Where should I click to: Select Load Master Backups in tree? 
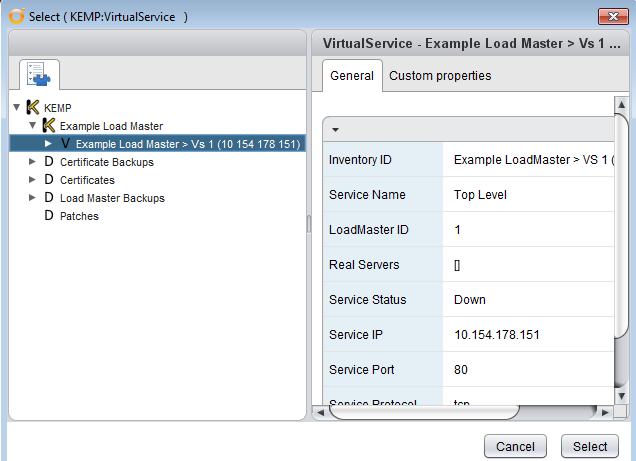point(112,198)
